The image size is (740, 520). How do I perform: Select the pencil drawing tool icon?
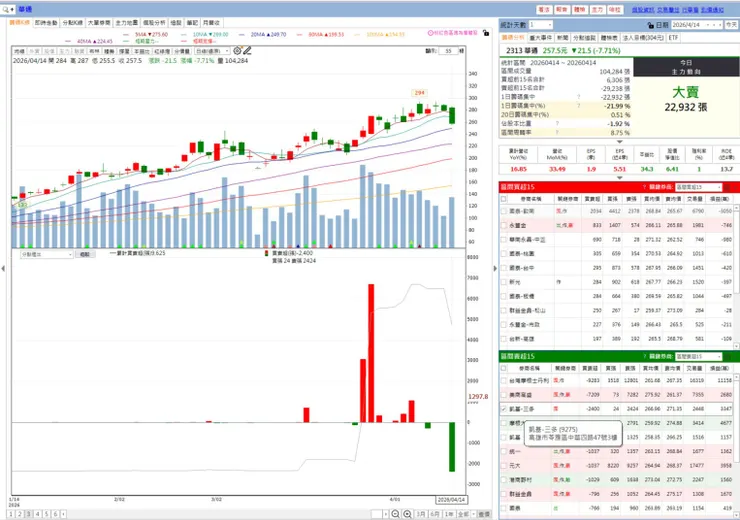pyautogui.click(x=247, y=50)
